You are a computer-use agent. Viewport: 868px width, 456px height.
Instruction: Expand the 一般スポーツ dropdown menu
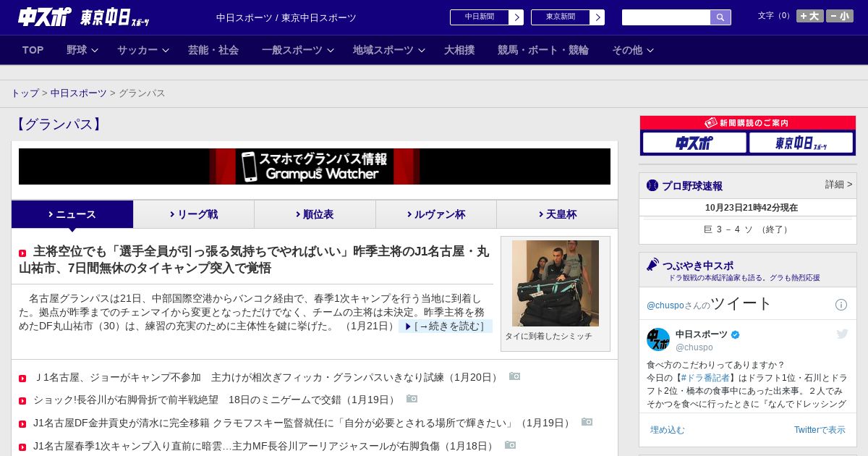click(x=298, y=50)
